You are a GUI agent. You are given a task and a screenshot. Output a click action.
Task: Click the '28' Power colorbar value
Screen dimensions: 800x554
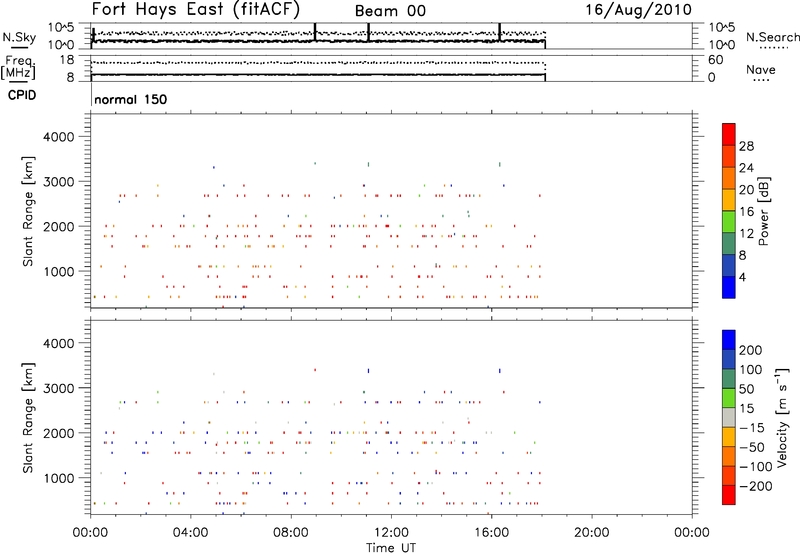tap(746, 146)
